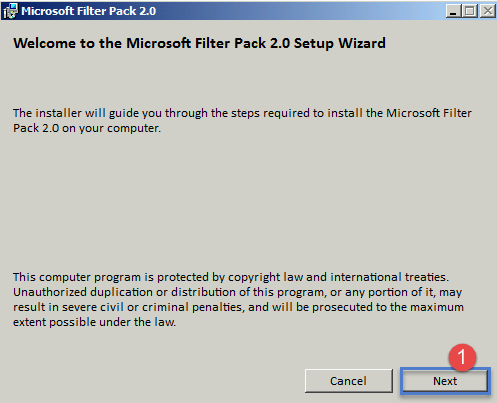The image size is (497, 403).
Task: Open system menu via installer title icon
Action: click(10, 11)
